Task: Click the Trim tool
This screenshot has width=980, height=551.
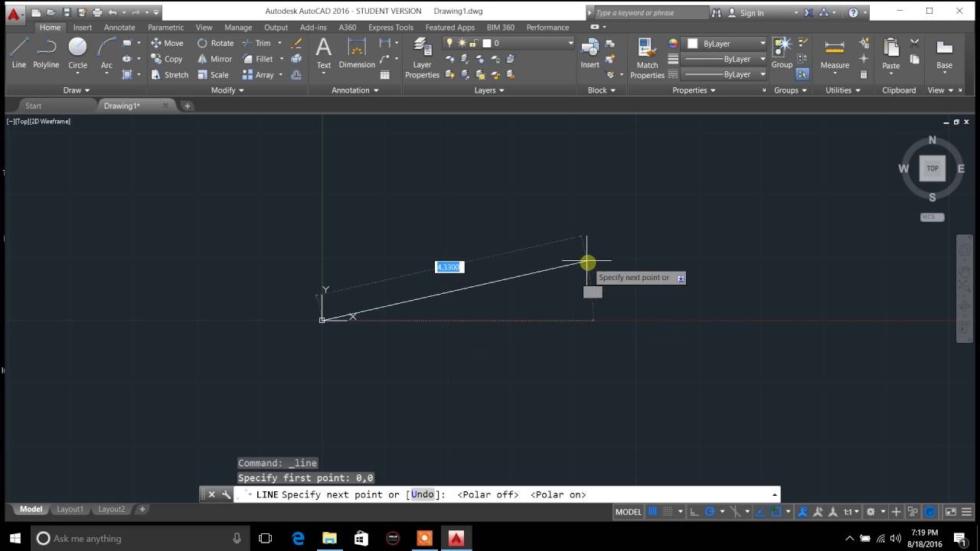Action: (x=256, y=43)
